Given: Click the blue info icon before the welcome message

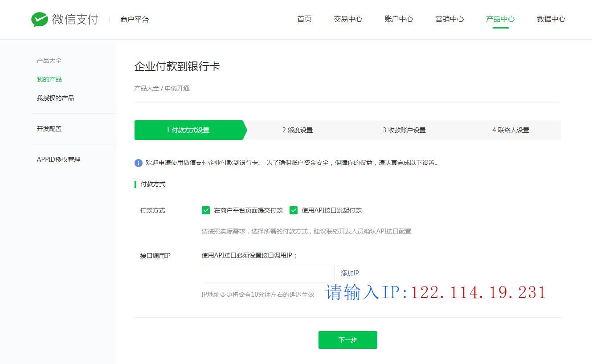Looking at the screenshot, I should [139, 163].
